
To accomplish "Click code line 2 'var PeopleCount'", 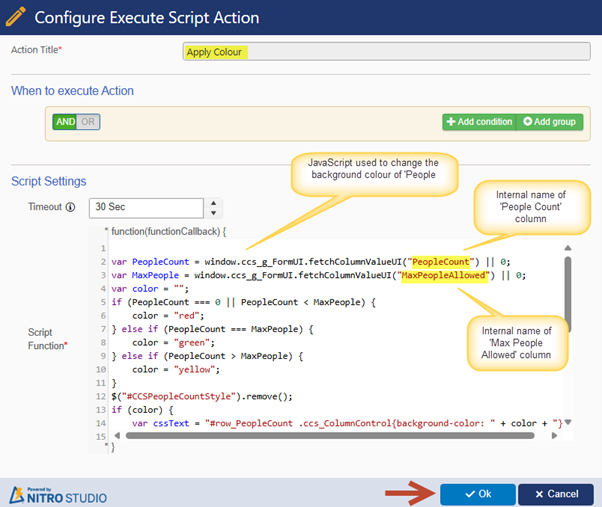I will coord(311,262).
